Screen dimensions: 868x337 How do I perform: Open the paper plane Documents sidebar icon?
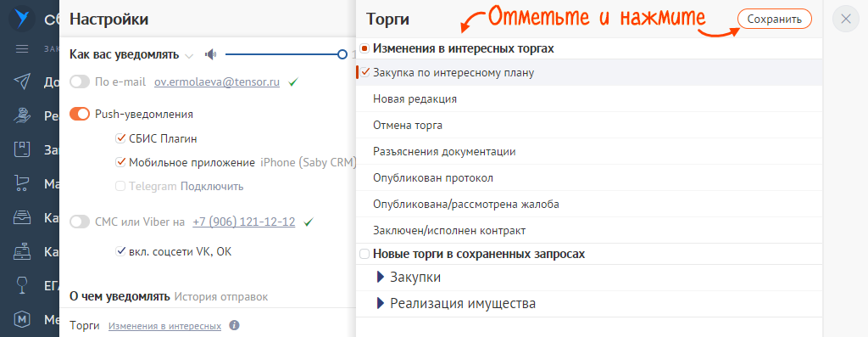[x=22, y=82]
